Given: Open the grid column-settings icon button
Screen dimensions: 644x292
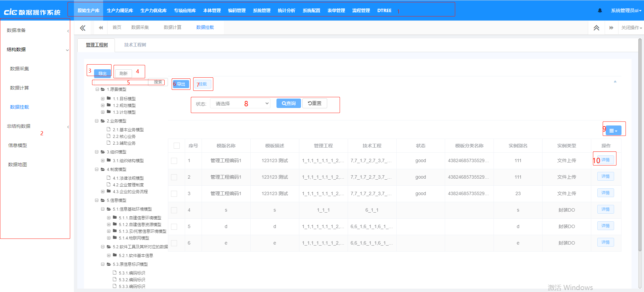Looking at the screenshot, I should tap(613, 131).
